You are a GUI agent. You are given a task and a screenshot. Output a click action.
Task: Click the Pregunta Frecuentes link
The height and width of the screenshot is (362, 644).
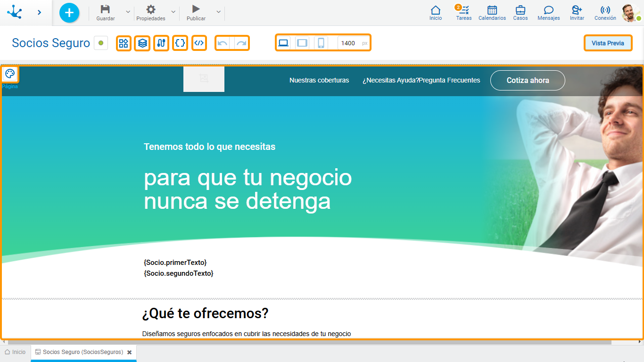pos(449,80)
